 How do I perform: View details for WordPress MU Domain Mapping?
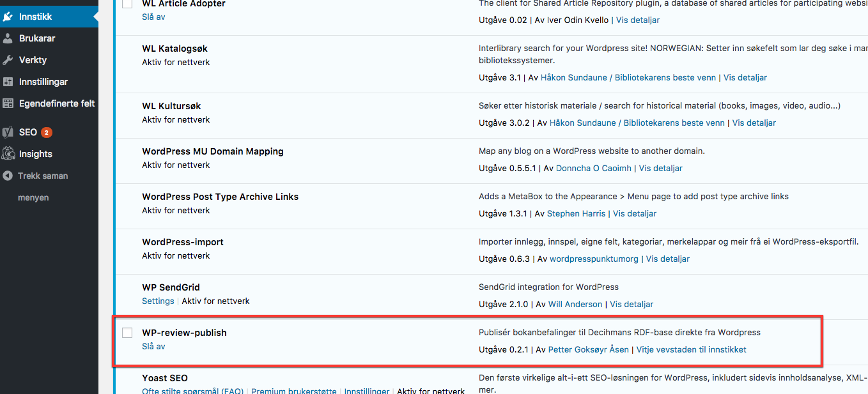tap(661, 168)
